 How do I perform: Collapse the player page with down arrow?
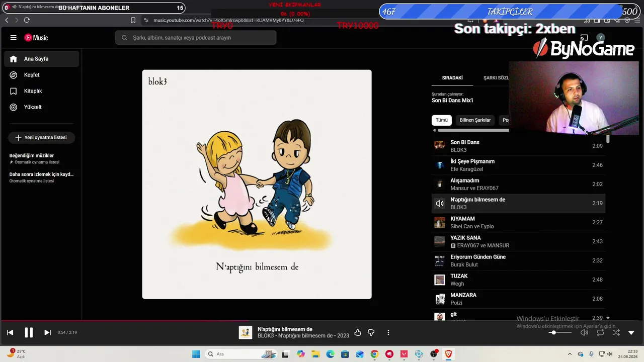coord(631,332)
